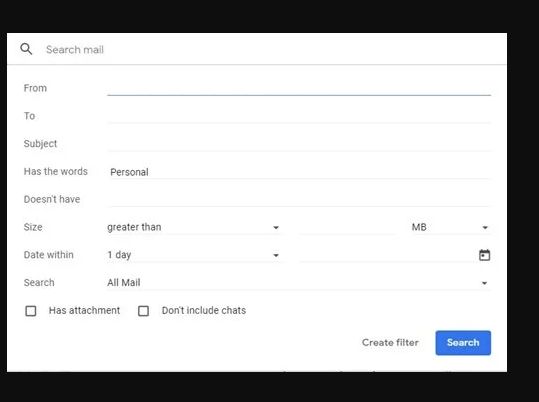This screenshot has width=539, height=402.
Task: Open the All Mail search scope dropdown
Action: pyautogui.click(x=299, y=283)
